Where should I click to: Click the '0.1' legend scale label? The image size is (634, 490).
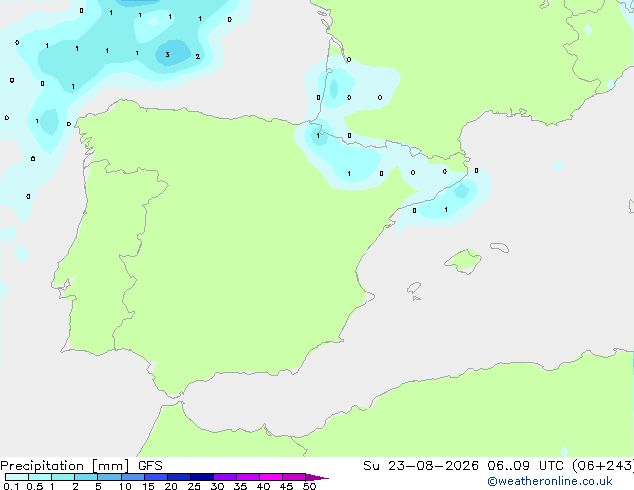point(11,486)
